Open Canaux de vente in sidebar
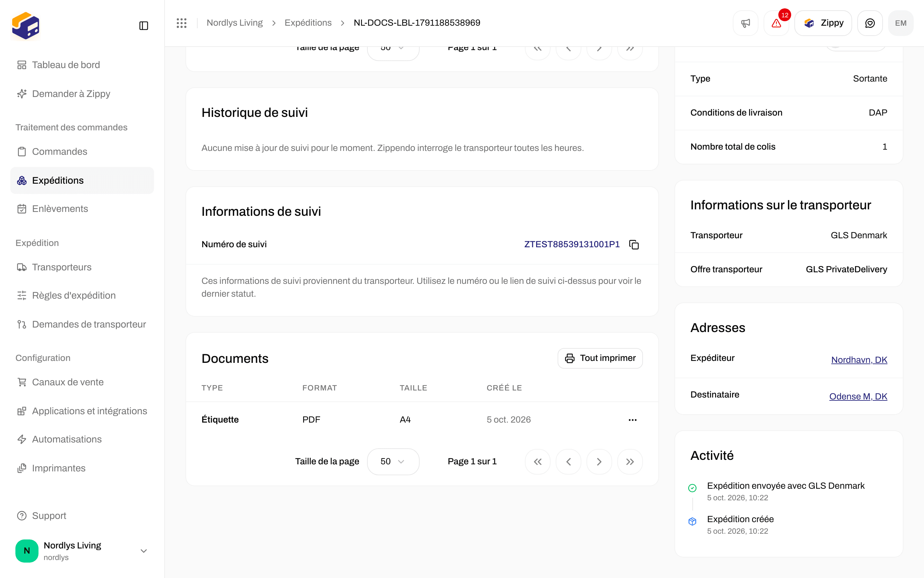The width and height of the screenshot is (924, 578). tap(82, 382)
